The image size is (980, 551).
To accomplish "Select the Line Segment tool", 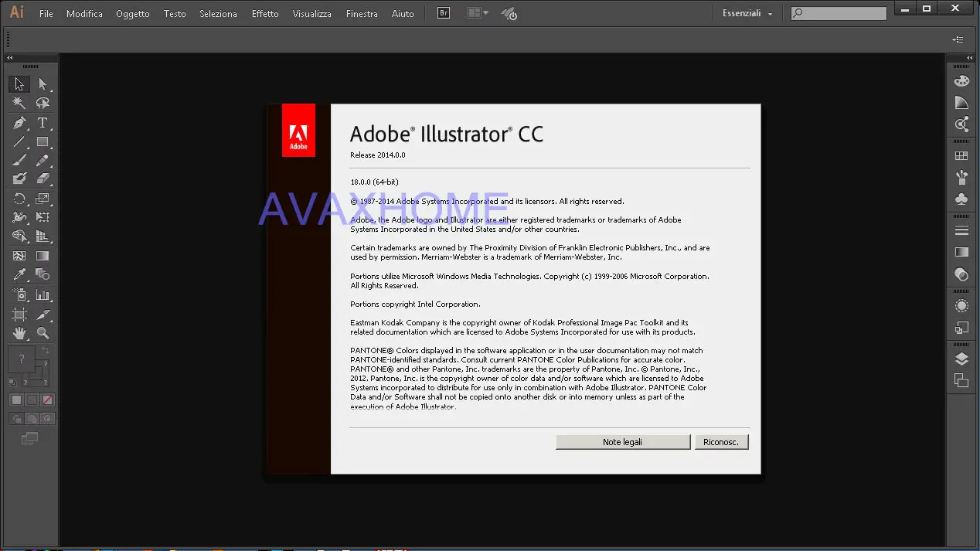I will 19,141.
